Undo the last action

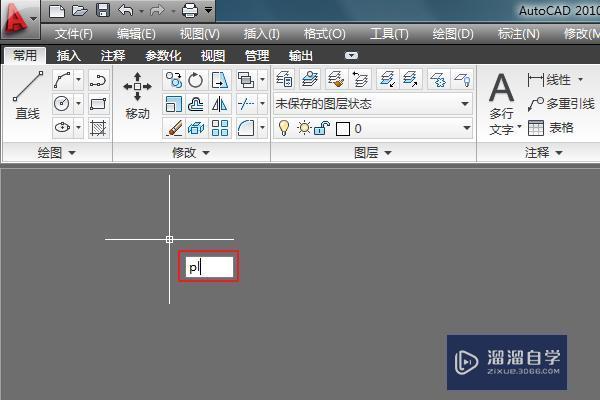click(x=126, y=11)
